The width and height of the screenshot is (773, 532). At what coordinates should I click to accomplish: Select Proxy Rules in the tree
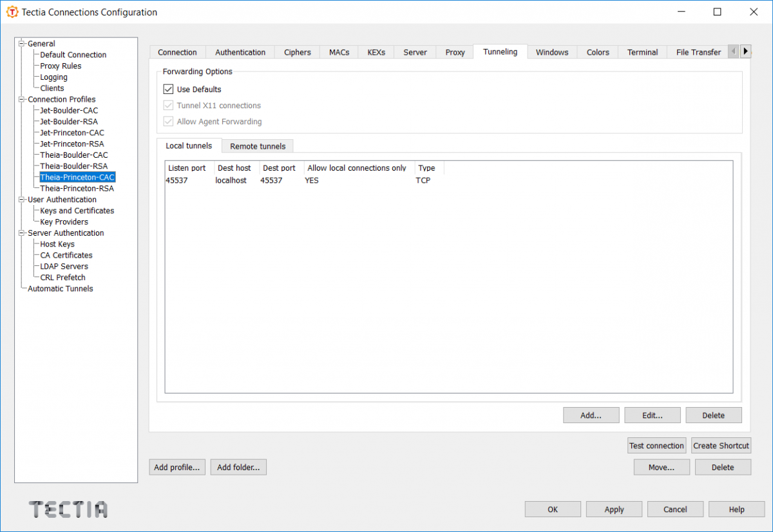tap(61, 66)
